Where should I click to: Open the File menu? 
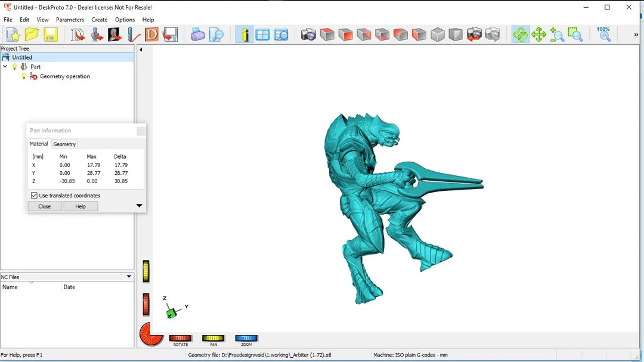click(x=8, y=20)
